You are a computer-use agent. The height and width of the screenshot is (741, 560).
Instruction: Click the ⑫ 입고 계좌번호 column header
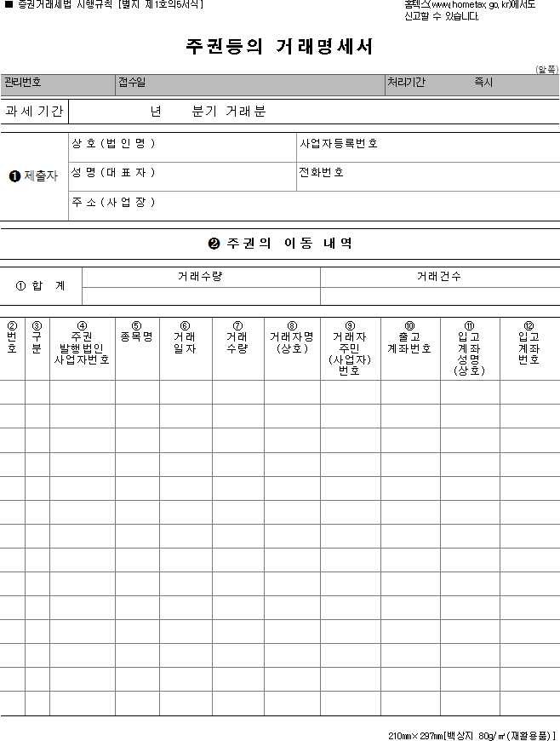click(529, 348)
